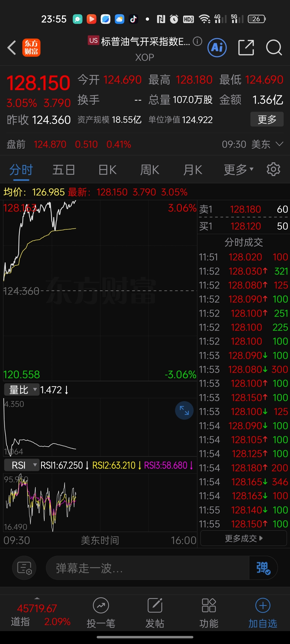This screenshot has height=644, width=290.
Task: Expand the 09:30 美东 time zone dropdown
Action: coord(252,144)
